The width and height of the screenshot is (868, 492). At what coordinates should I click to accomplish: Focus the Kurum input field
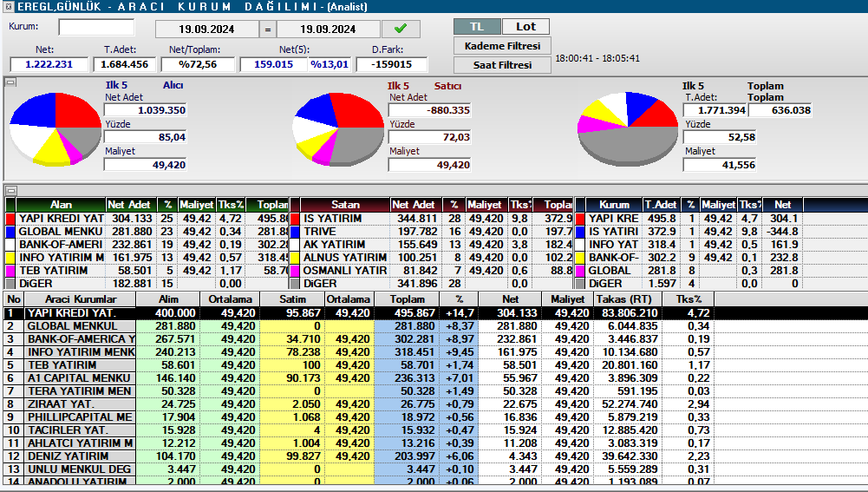click(96, 27)
